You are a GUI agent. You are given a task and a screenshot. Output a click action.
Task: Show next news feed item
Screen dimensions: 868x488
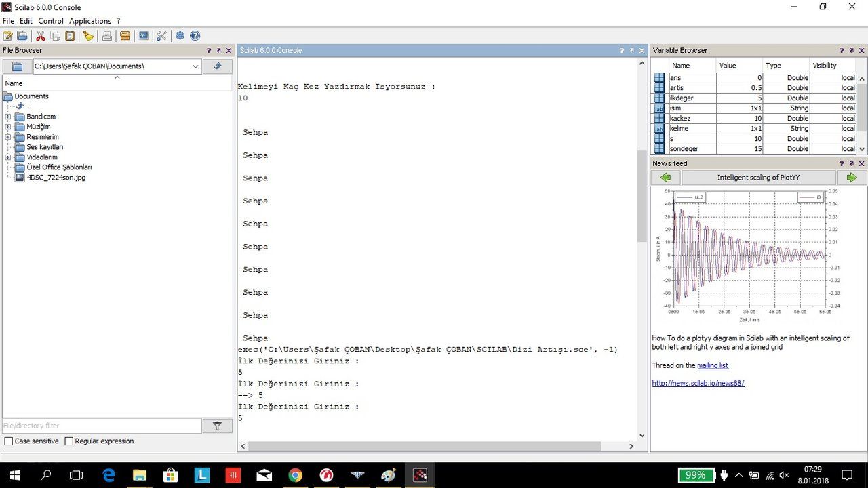click(x=852, y=178)
